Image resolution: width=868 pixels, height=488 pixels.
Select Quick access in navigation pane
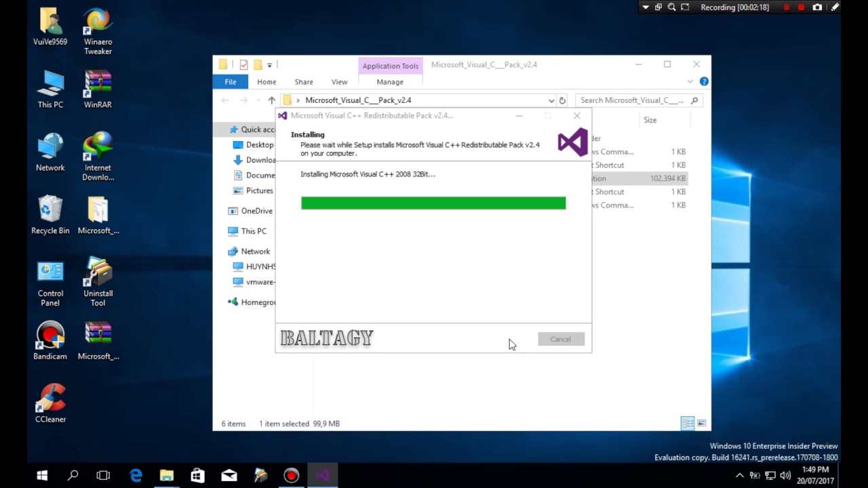pyautogui.click(x=252, y=129)
